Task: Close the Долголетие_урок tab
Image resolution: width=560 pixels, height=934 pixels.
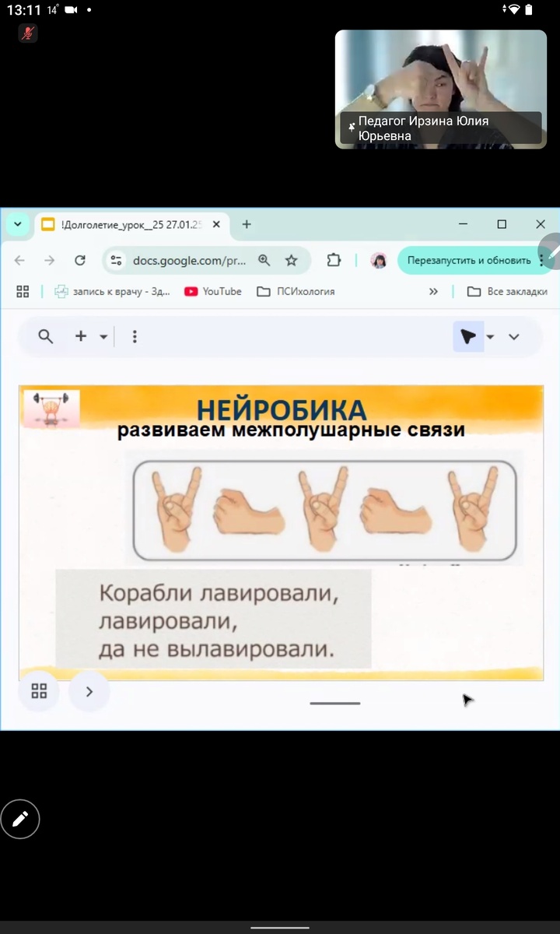Action: pyautogui.click(x=217, y=224)
